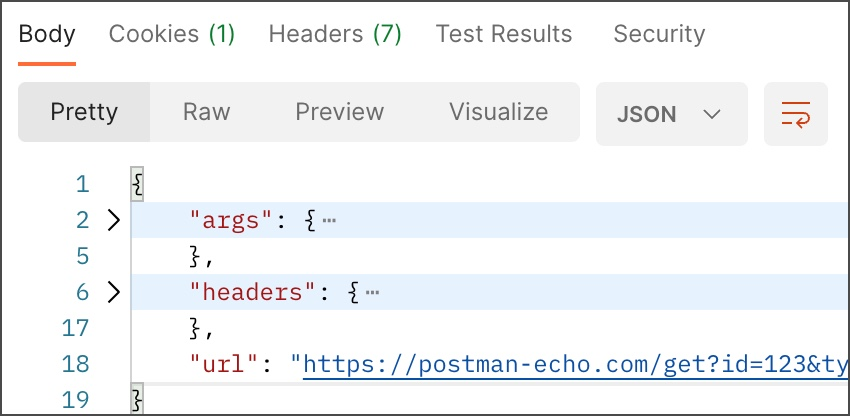850x416 pixels.
Task: Expand the collapsed "headers" object arrow
Action: (x=113, y=292)
